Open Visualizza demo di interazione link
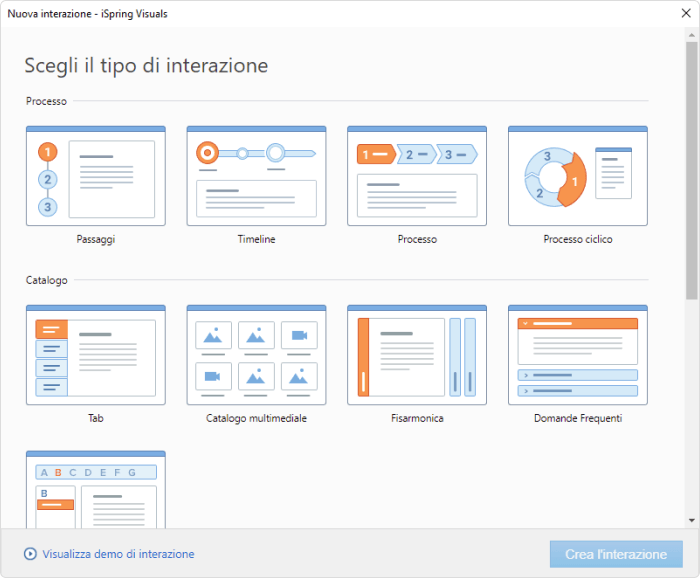This screenshot has width=700, height=578. [x=118, y=554]
